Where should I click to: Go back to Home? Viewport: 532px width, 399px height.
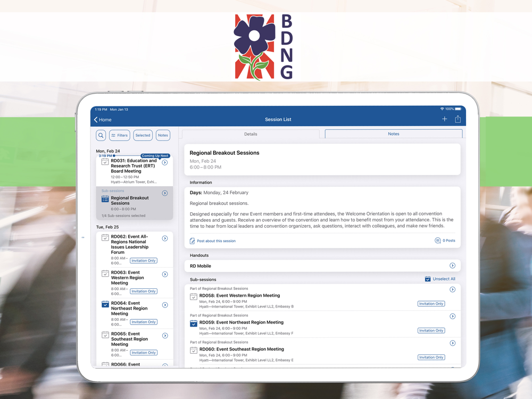103,120
